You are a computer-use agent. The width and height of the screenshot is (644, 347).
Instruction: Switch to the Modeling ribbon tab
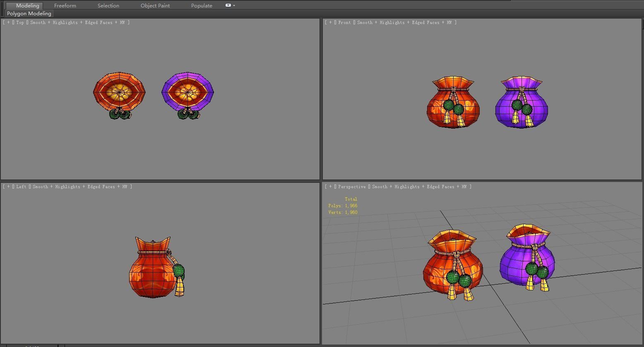27,5
